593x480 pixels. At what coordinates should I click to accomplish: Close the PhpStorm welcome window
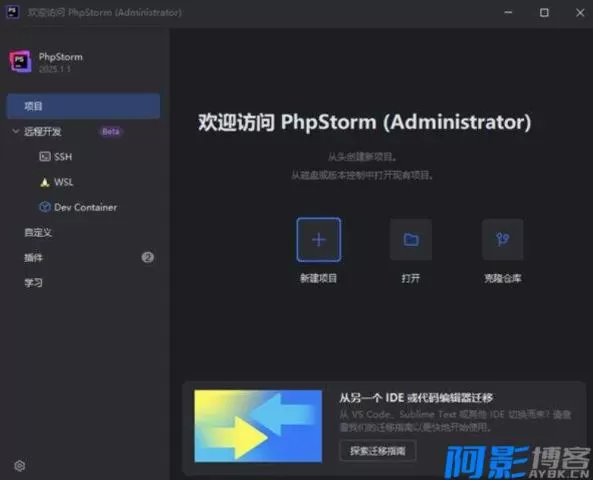(580, 12)
